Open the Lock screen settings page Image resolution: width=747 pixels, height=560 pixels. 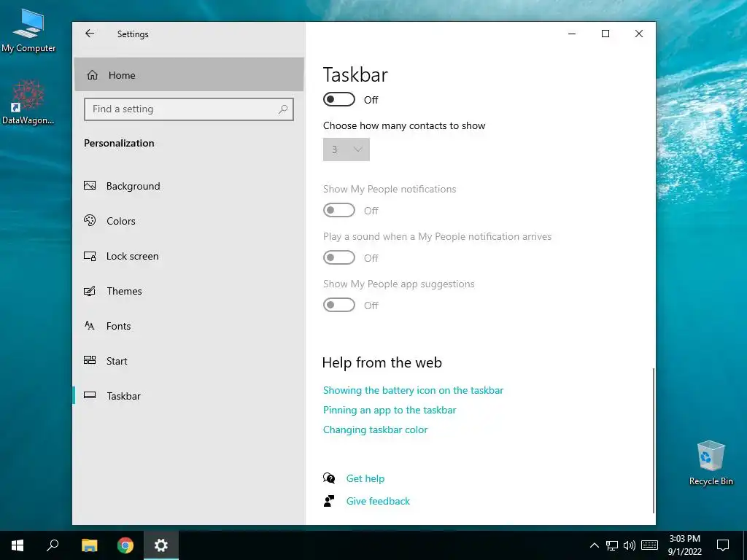pyautogui.click(x=189, y=256)
